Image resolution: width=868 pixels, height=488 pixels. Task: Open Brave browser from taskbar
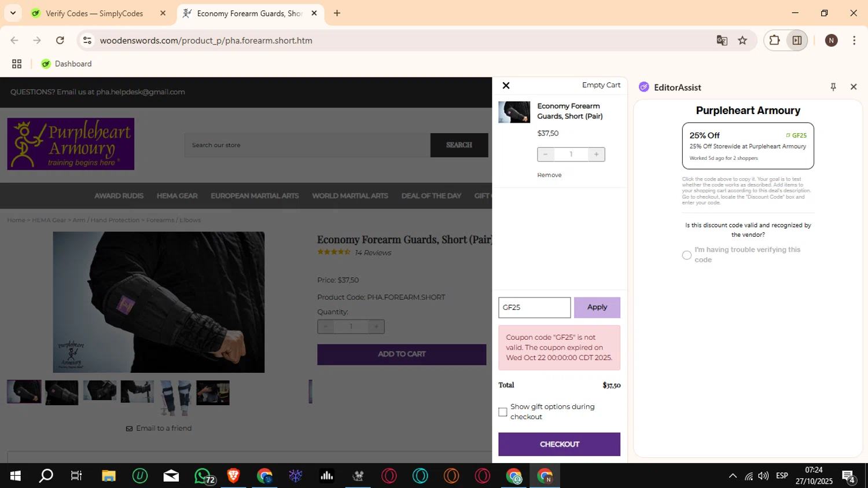233,476
